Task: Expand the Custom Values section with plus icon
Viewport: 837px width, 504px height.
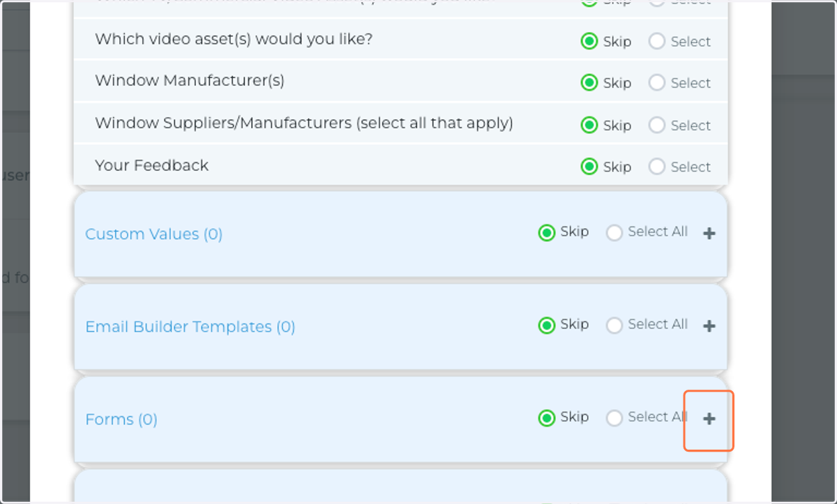Action: 709,234
